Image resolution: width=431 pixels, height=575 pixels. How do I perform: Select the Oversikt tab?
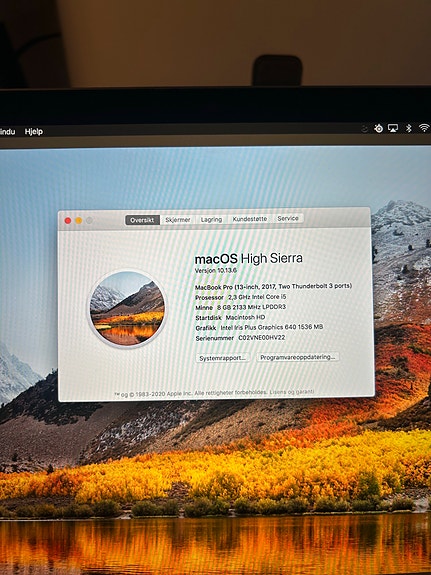tap(142, 220)
